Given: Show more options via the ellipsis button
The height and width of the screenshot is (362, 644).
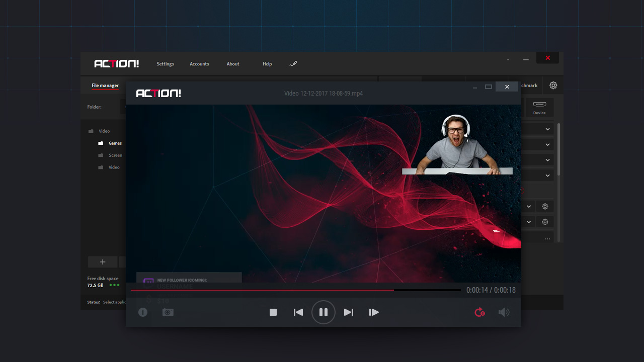Looking at the screenshot, I should (x=547, y=238).
